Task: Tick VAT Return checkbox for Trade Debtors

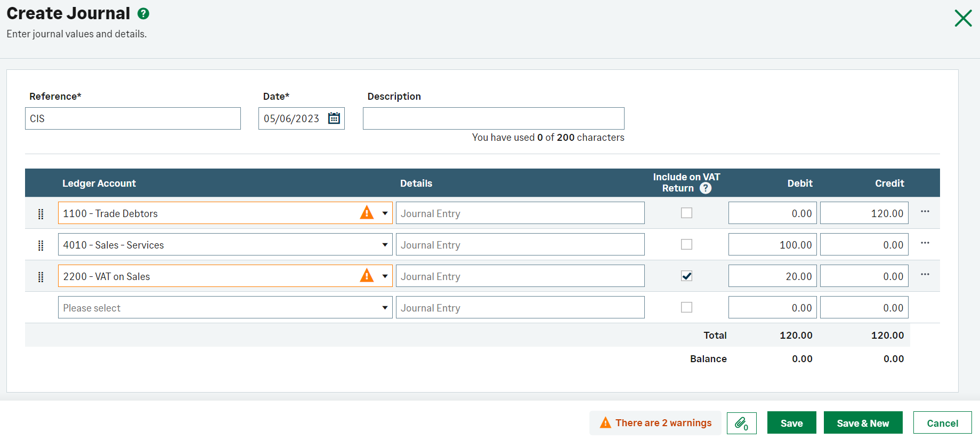Action: pyautogui.click(x=687, y=213)
